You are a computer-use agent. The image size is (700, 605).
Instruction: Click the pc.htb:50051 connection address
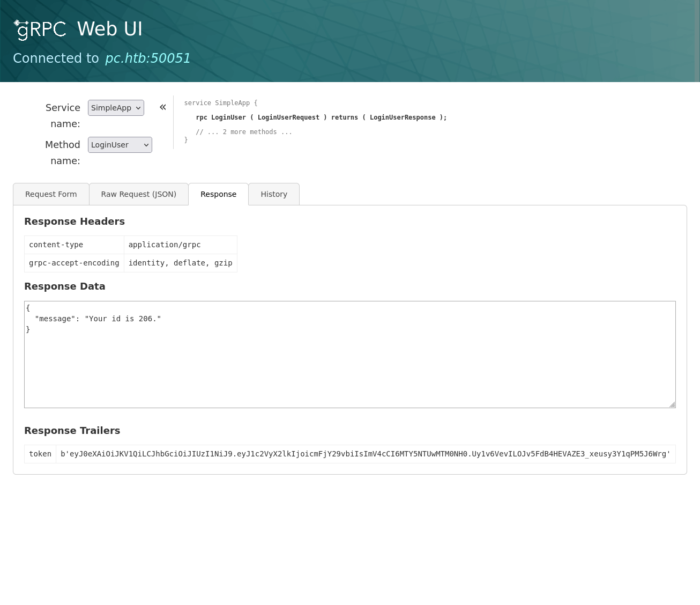(148, 58)
